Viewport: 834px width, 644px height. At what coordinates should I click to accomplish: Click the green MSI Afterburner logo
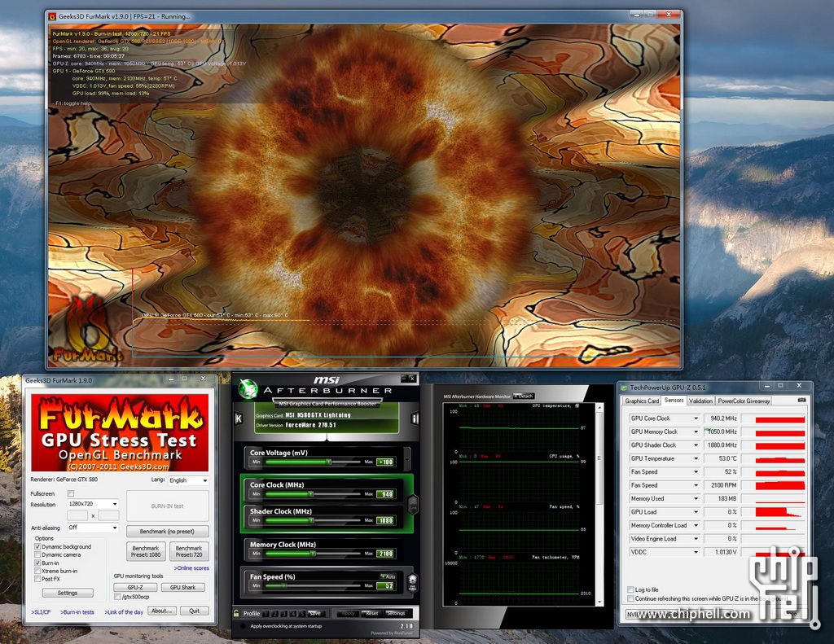(x=248, y=388)
